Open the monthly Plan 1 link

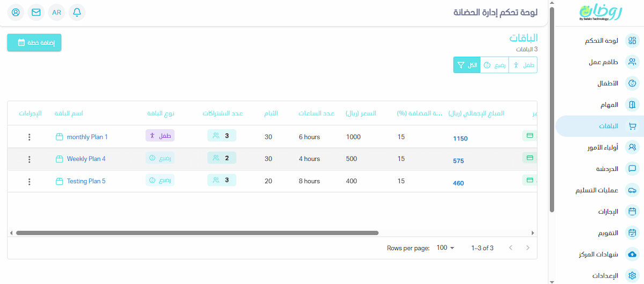click(x=87, y=137)
